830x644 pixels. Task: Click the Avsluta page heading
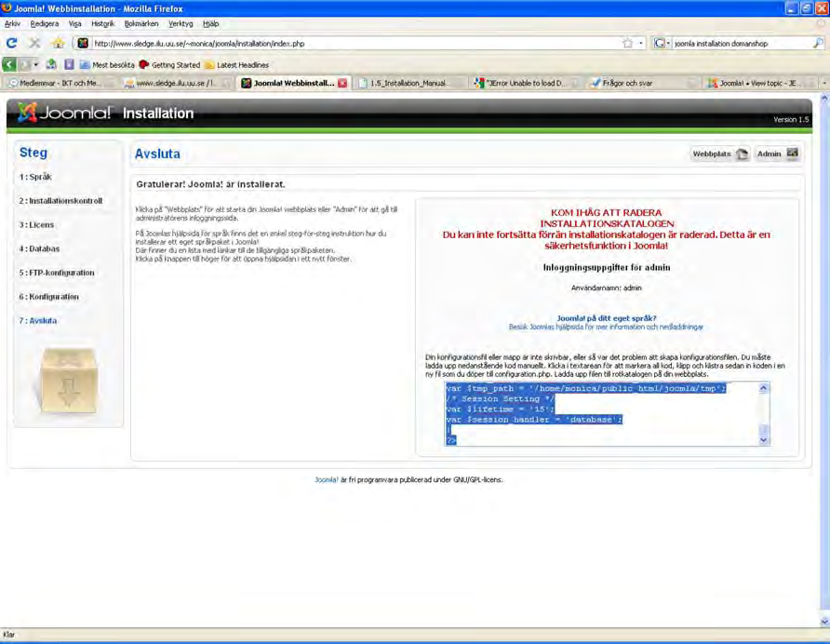pos(157,154)
